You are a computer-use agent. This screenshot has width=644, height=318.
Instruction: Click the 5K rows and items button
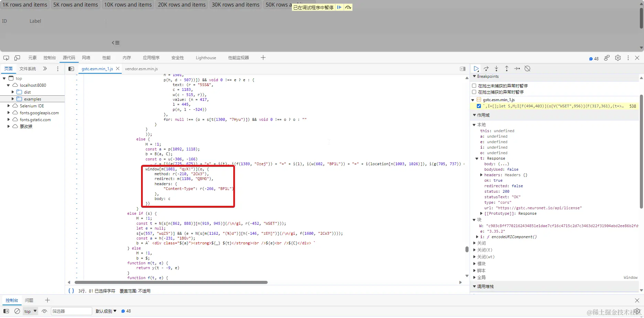pyautogui.click(x=76, y=5)
